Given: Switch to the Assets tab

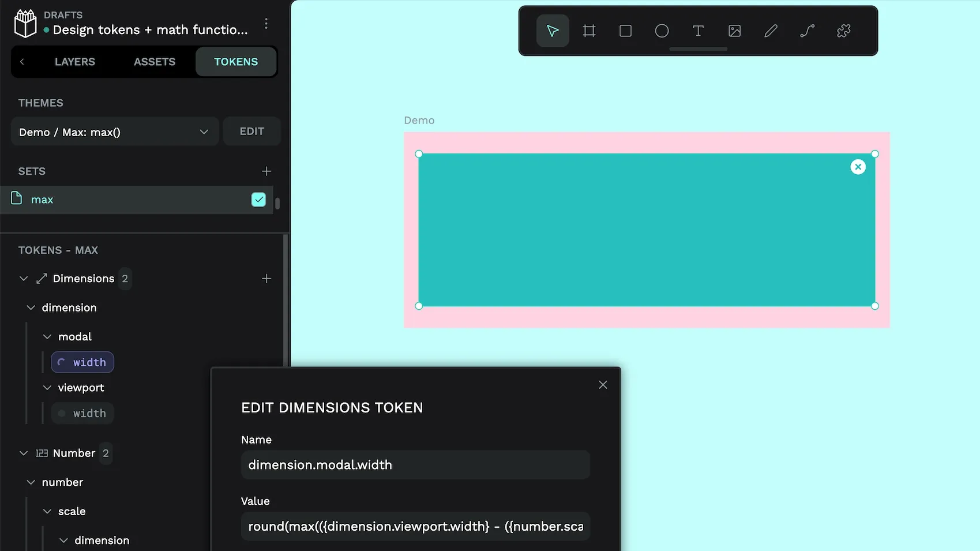Looking at the screenshot, I should pyautogui.click(x=155, y=62).
